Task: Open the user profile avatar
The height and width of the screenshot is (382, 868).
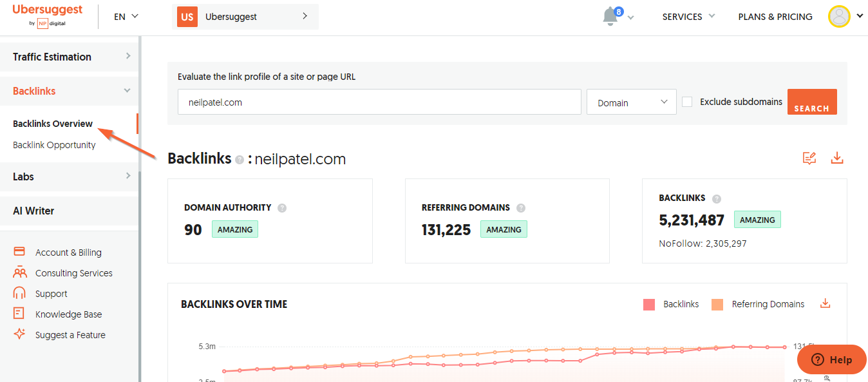Action: (839, 17)
